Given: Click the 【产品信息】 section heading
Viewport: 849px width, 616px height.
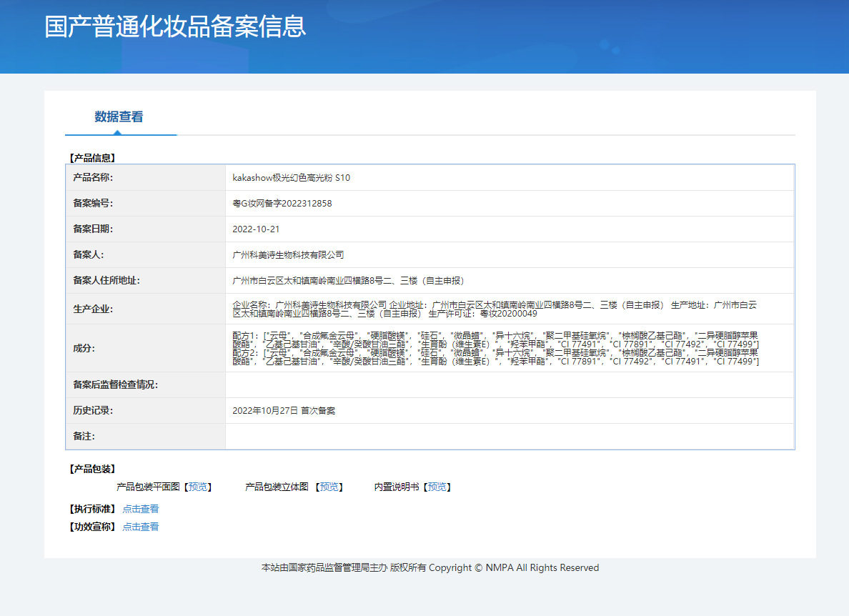Looking at the screenshot, I should tap(92, 158).
